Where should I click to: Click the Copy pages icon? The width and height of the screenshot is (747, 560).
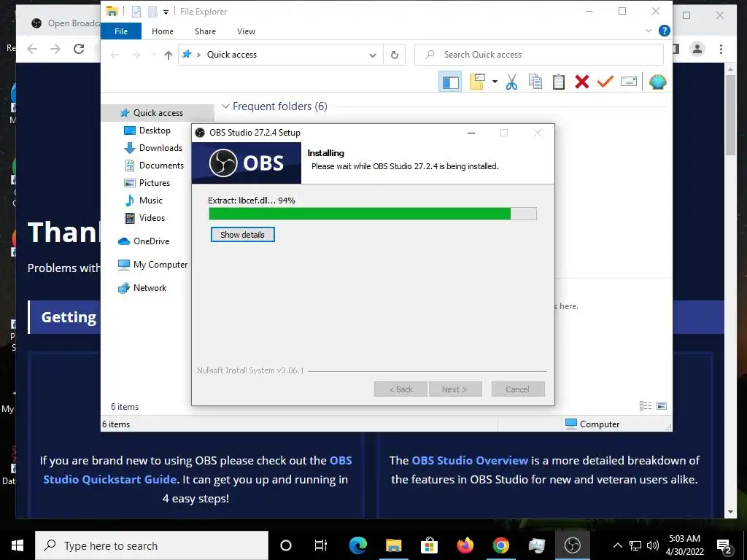pos(535,82)
